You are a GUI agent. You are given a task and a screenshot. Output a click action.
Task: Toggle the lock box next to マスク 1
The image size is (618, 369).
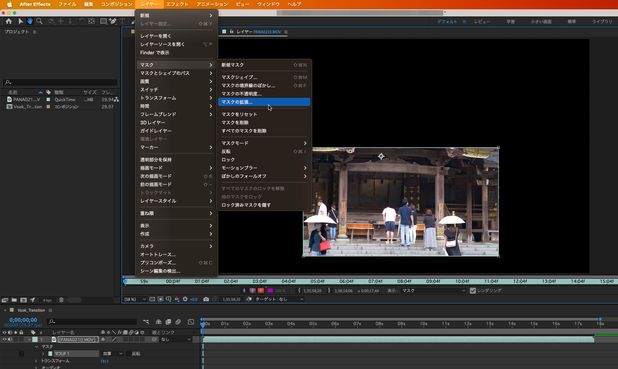21,354
